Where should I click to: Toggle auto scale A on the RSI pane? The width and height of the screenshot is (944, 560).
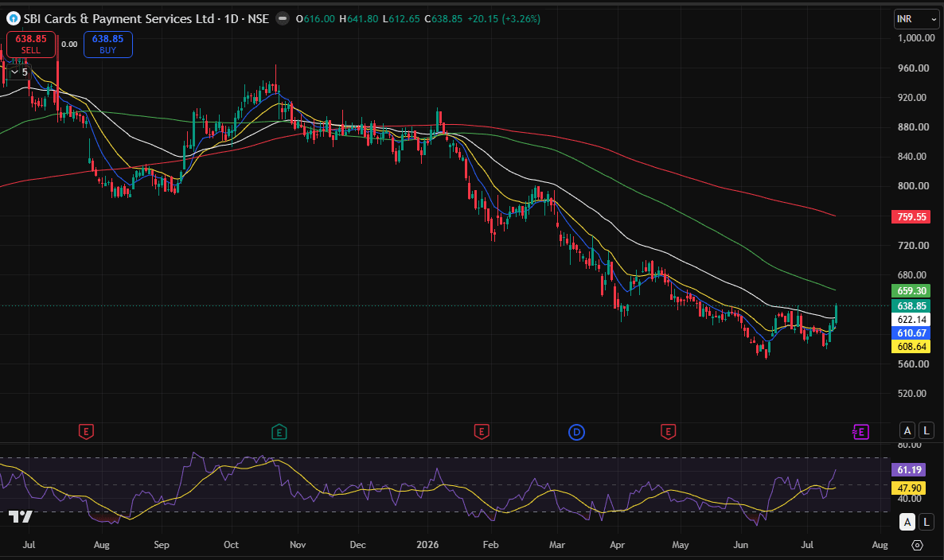pyautogui.click(x=907, y=522)
